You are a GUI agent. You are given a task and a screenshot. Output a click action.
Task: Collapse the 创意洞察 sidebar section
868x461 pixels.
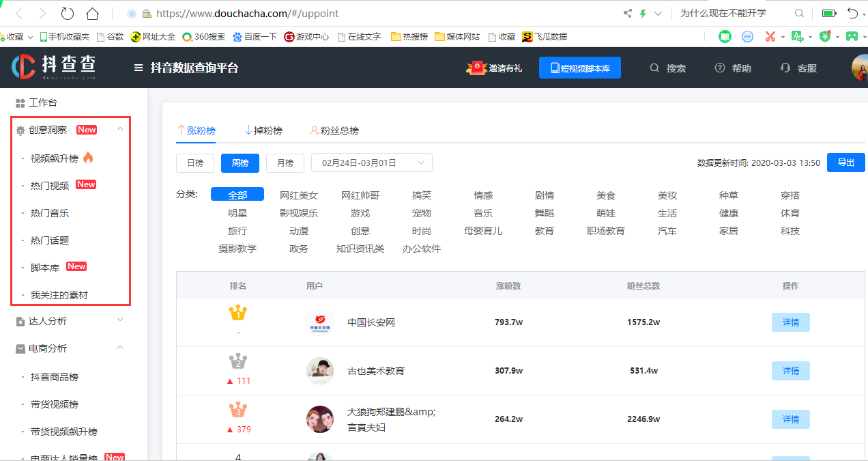[121, 129]
